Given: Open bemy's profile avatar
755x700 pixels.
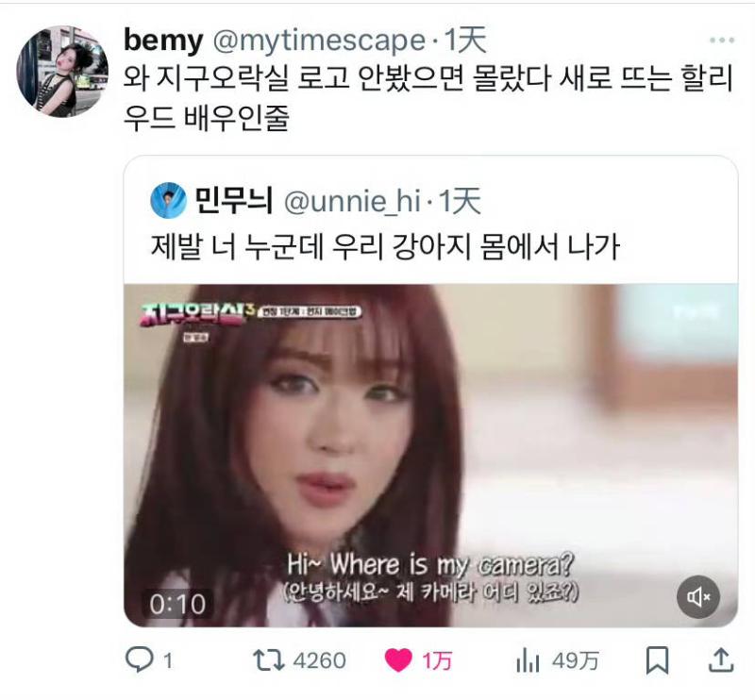Looking at the screenshot, I should pyautogui.click(x=62, y=72).
